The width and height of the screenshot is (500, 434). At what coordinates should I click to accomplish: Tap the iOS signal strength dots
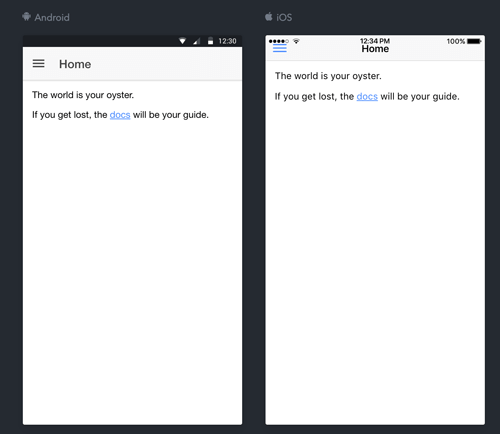279,41
